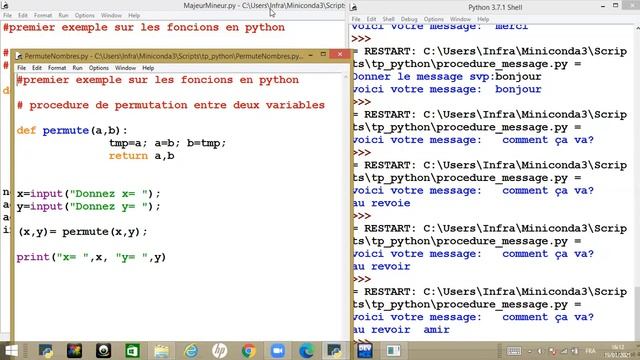
Task: Open Window menu in MajeurMineur.py window
Action: (111, 15)
